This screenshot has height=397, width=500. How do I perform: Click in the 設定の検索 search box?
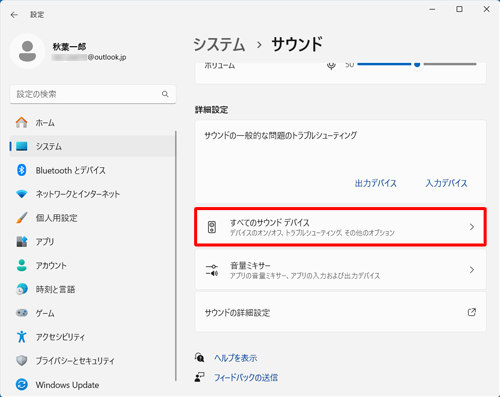(93, 94)
